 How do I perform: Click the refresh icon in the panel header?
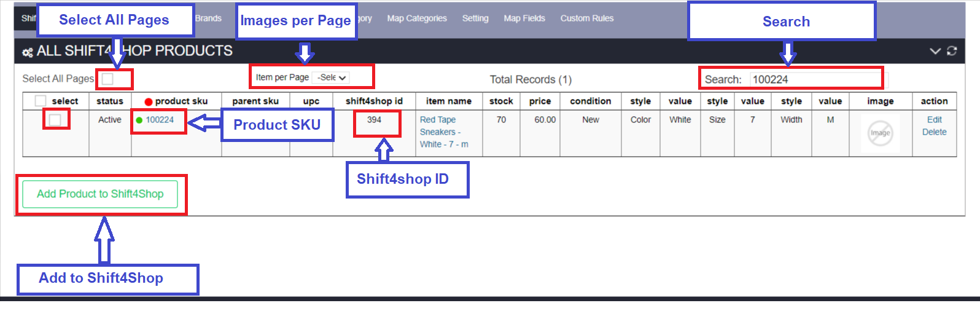tap(952, 51)
